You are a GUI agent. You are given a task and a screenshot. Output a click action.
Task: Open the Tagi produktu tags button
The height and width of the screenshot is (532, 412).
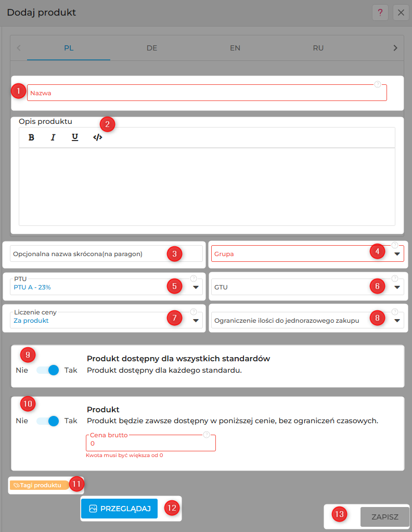(x=39, y=485)
